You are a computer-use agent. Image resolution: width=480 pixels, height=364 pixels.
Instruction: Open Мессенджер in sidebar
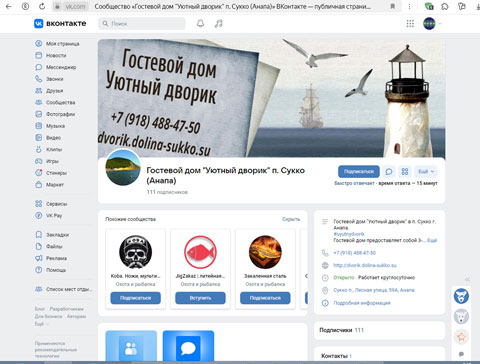click(56, 67)
